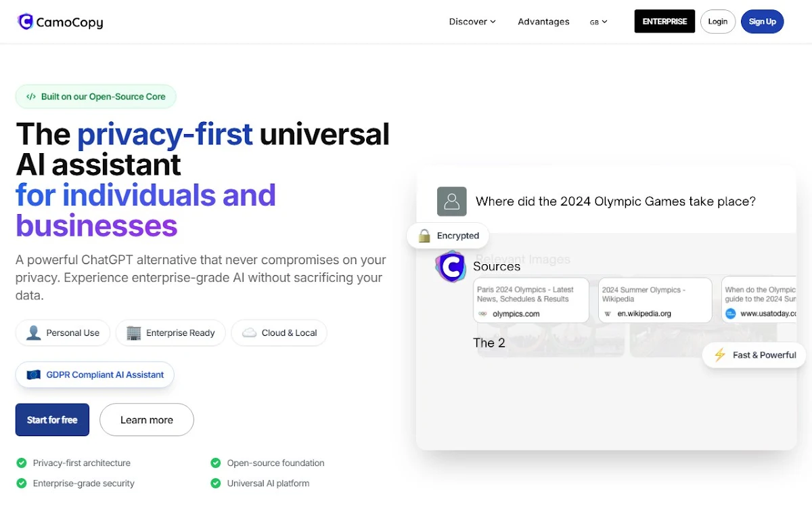812x508 pixels.
Task: Click the padlock icon on Encrypted badge
Action: [424, 236]
